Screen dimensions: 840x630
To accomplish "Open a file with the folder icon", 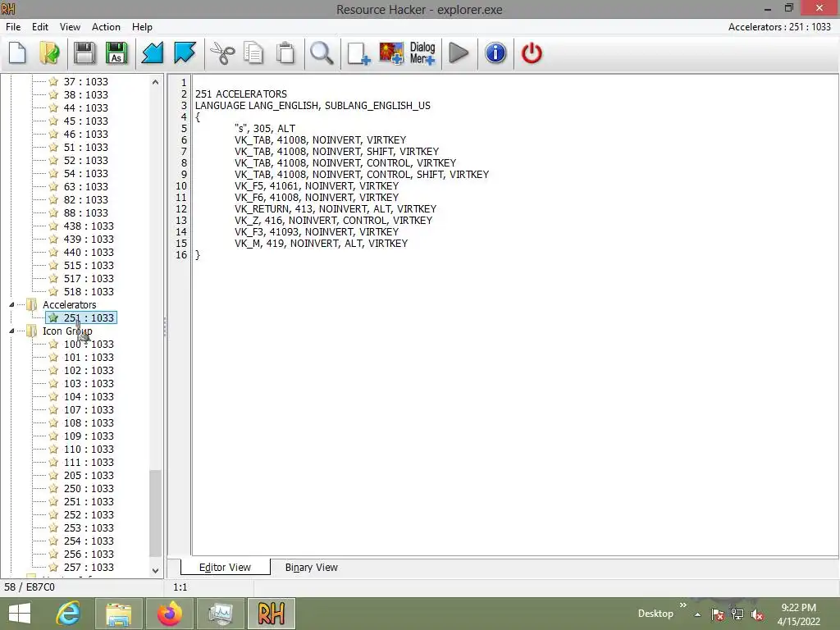I will [x=50, y=53].
